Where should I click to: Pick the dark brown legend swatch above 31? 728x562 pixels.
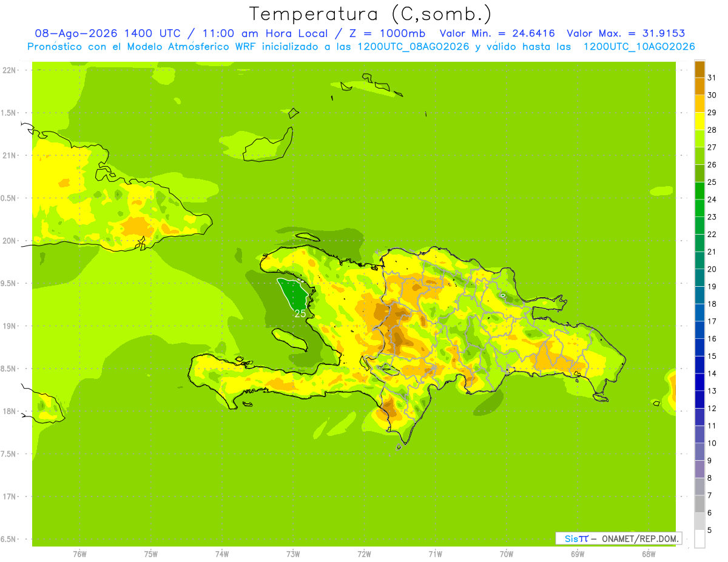(699, 69)
